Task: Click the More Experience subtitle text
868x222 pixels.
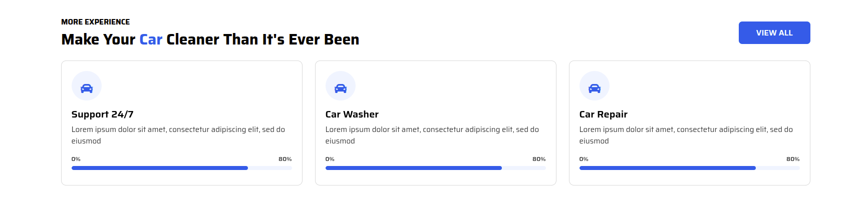Action: click(x=96, y=22)
